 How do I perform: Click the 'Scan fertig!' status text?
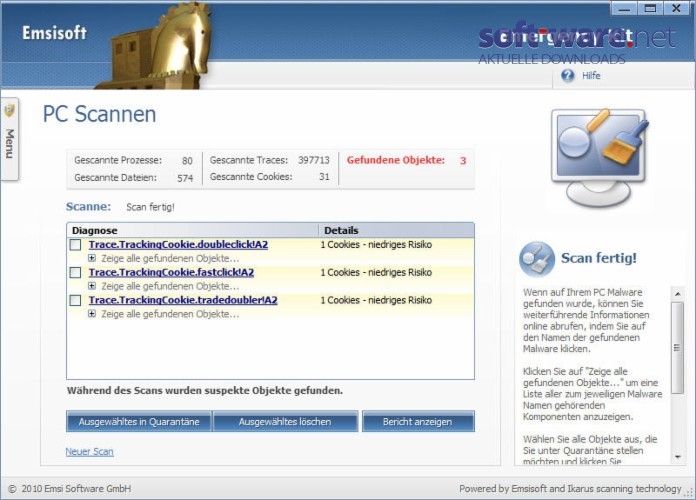pos(150,207)
